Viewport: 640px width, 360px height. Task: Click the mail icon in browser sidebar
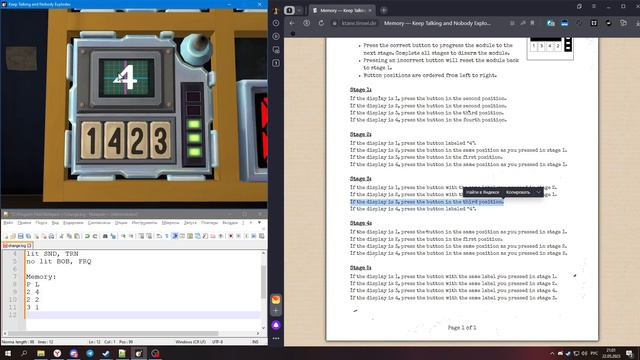(x=276, y=300)
